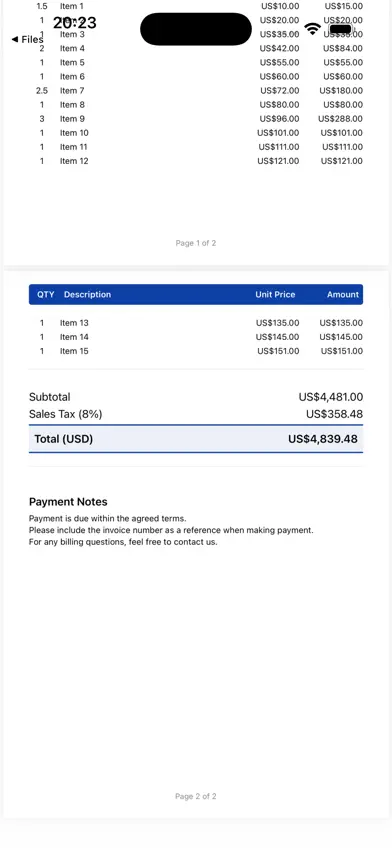Select the Item 5 description
Image resolution: width=392 pixels, height=852 pixels.
pos(72,62)
